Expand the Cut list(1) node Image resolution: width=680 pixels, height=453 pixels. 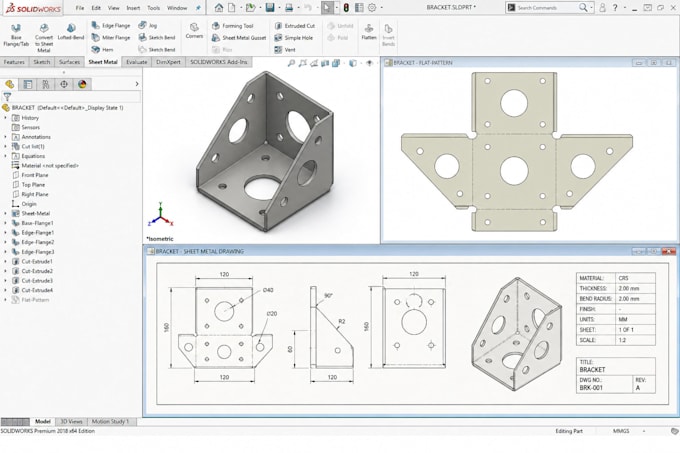pyautogui.click(x=6, y=147)
